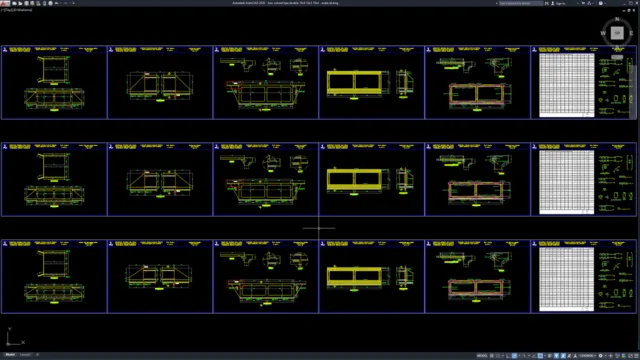Screen dimensions: 640x360
Task: Click the Workspace Switching gear icon
Action: (600, 356)
